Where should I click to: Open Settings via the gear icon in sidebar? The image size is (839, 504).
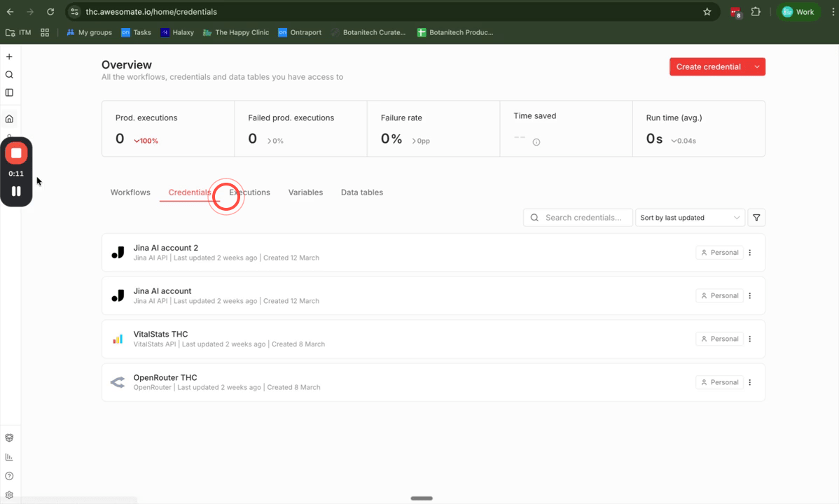tap(9, 494)
